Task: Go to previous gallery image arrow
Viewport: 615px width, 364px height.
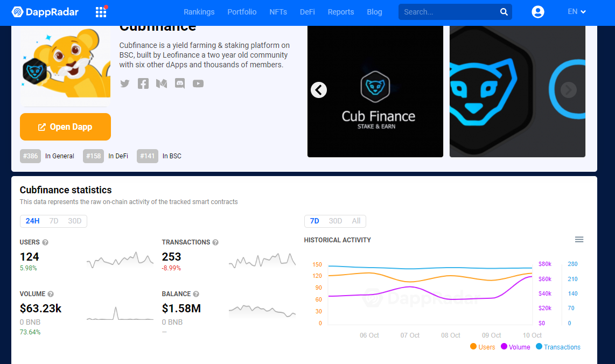Action: click(x=318, y=90)
